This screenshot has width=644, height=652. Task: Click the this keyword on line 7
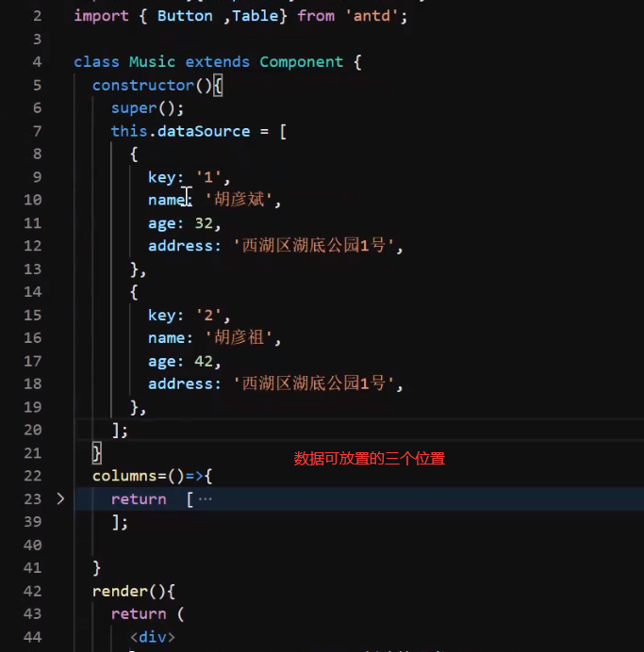click(129, 131)
